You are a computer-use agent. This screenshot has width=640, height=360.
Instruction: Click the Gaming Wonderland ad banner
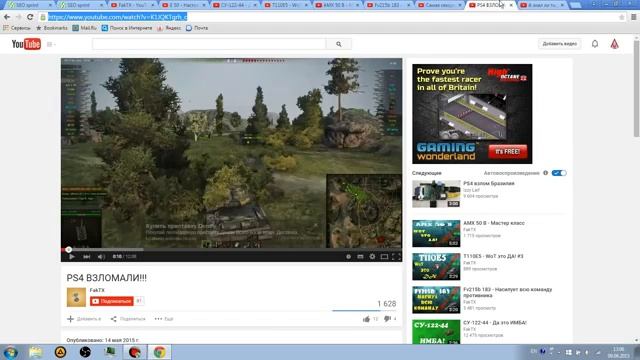pyautogui.click(x=472, y=114)
